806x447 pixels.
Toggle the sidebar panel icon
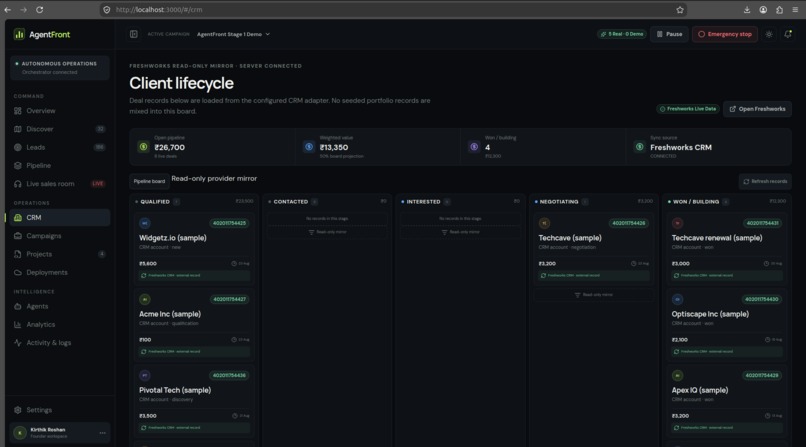pyautogui.click(x=134, y=34)
